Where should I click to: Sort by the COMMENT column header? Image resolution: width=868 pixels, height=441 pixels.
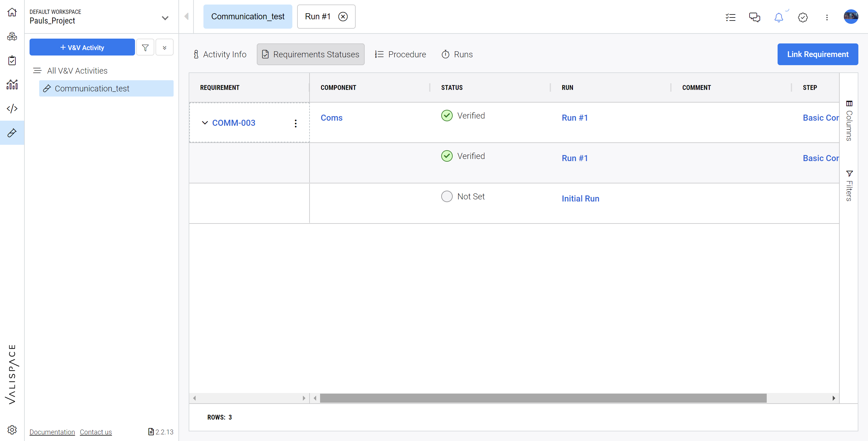(697, 88)
